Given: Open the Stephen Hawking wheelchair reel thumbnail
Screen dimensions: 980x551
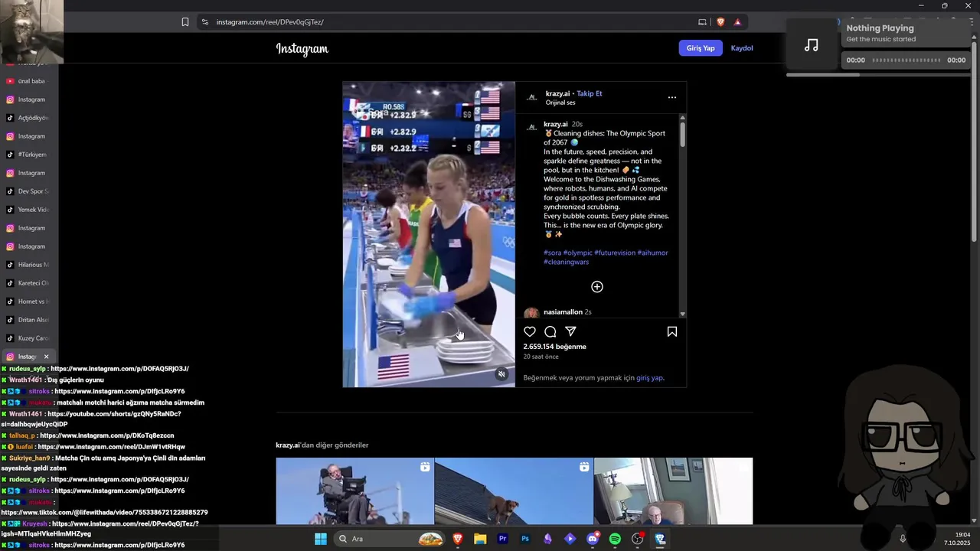Looking at the screenshot, I should pos(354,491).
